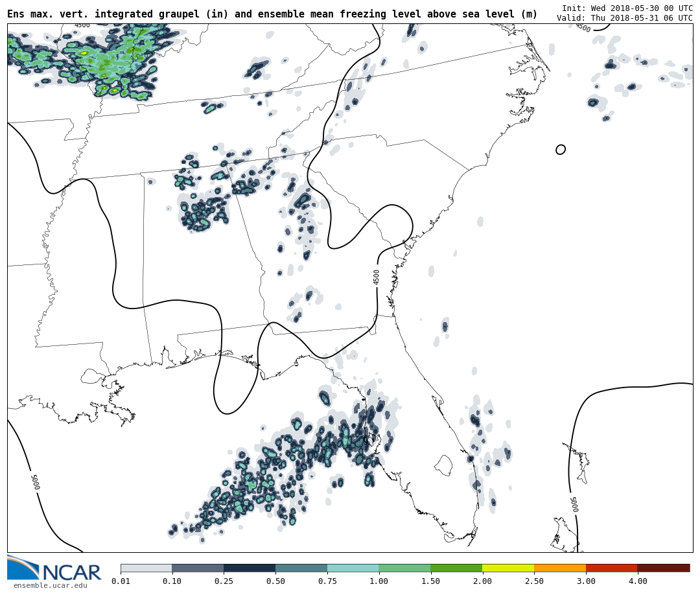The width and height of the screenshot is (700, 593).
Task: Click the bright green 1.50 color swatch
Action: click(457, 568)
